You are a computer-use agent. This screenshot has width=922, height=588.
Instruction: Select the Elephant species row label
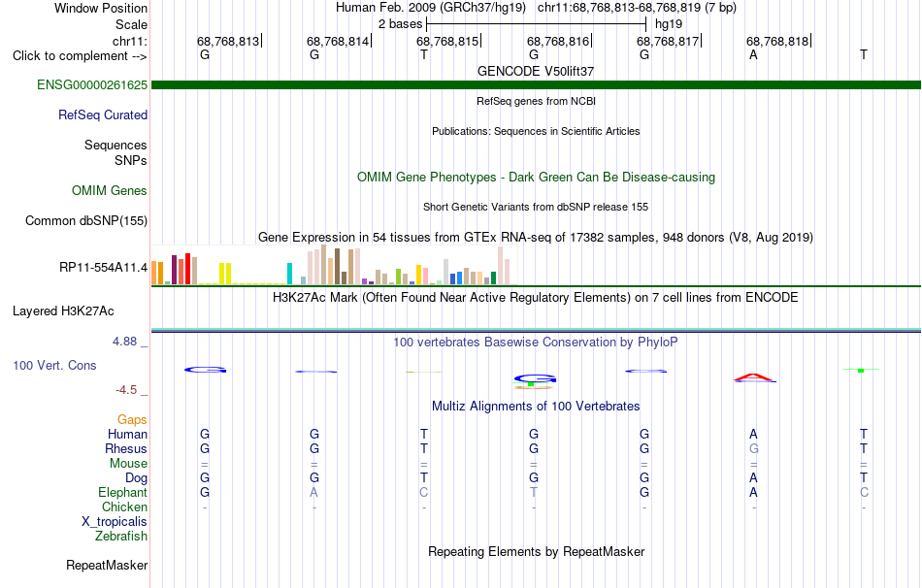click(x=122, y=492)
